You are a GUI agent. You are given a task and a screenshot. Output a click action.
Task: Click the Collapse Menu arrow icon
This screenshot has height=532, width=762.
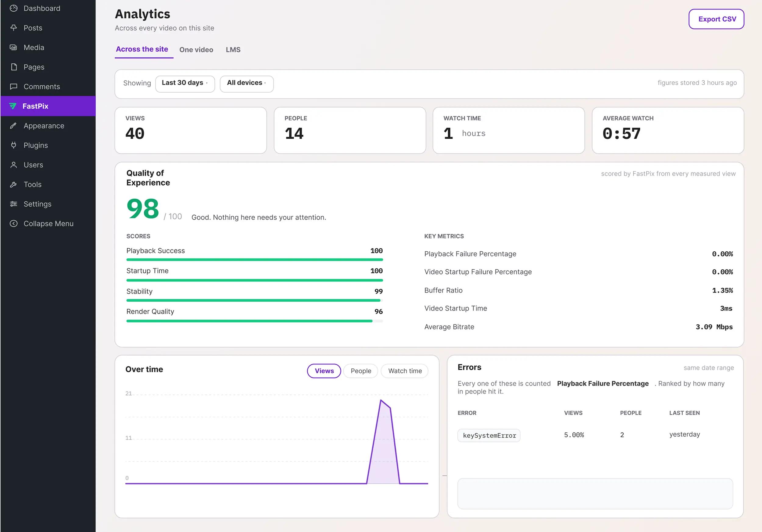pos(14,224)
